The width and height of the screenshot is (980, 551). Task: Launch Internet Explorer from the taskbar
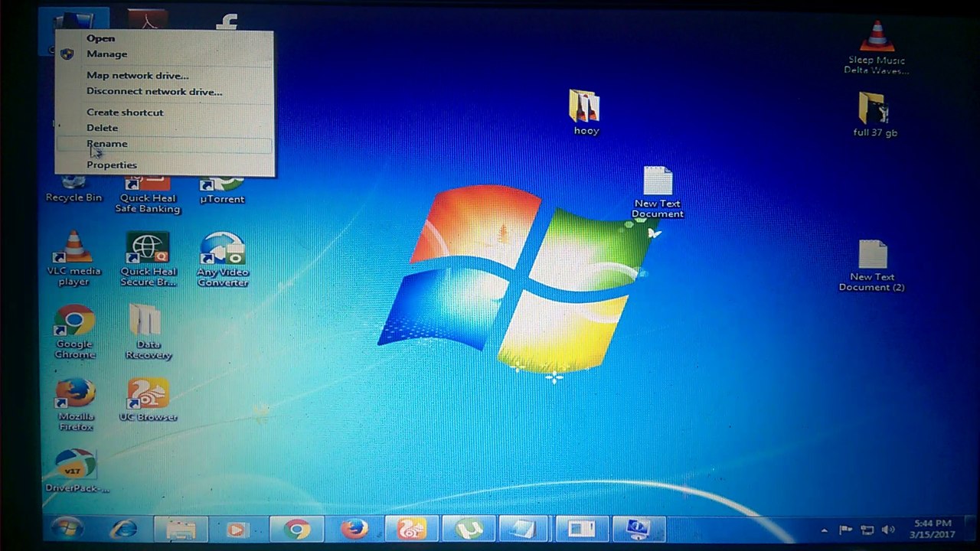coord(124,529)
